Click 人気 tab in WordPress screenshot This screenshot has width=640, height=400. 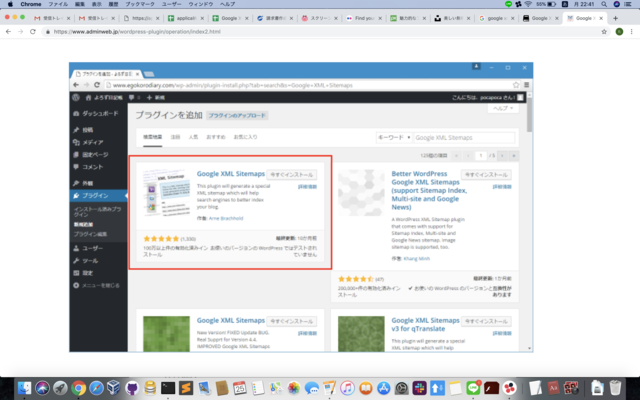pyautogui.click(x=193, y=137)
